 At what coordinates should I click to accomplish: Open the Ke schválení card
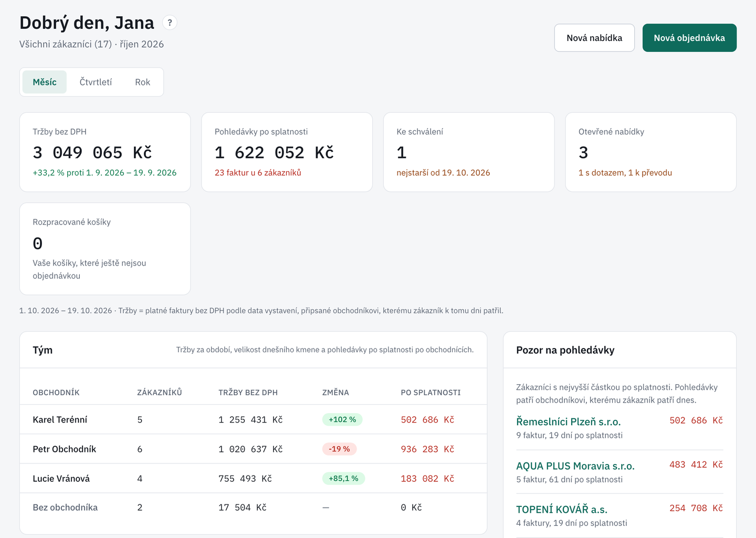469,152
